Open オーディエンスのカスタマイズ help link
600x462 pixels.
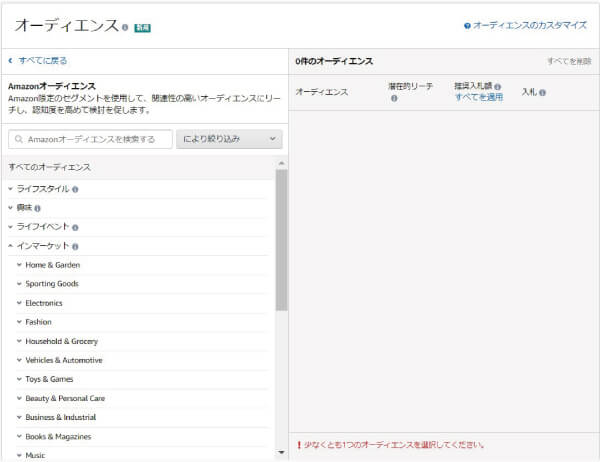point(530,25)
